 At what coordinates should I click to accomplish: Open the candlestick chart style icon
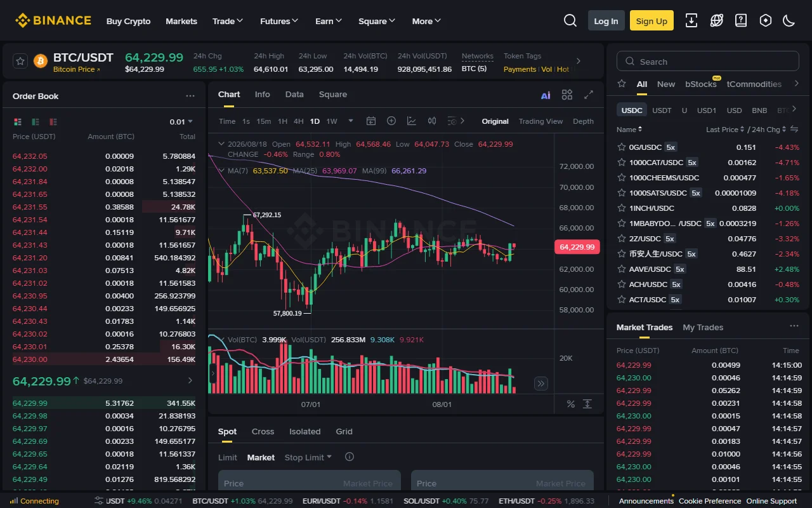(432, 121)
